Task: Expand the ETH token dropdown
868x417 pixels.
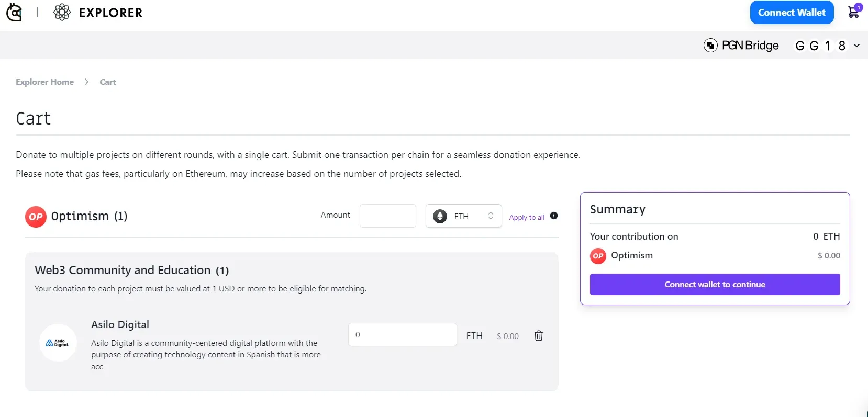Action: (464, 216)
